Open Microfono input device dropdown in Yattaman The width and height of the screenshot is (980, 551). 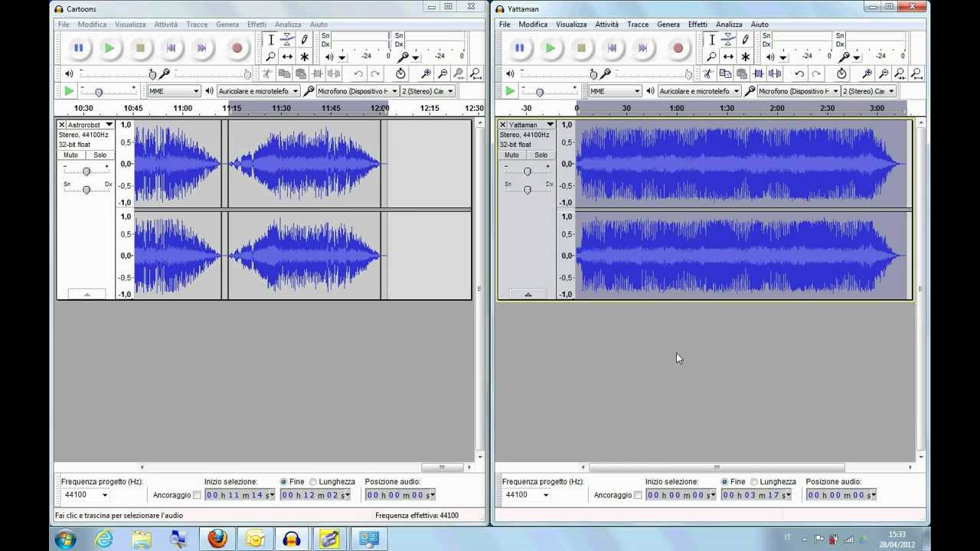tap(800, 91)
